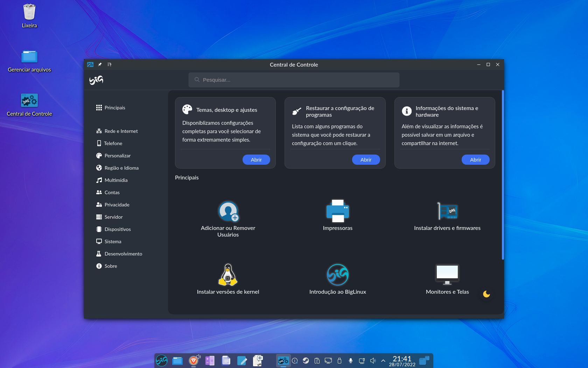Screen dimensions: 588x368
Task: Open the blue document app in taskbar
Action: pyautogui.click(x=226, y=360)
